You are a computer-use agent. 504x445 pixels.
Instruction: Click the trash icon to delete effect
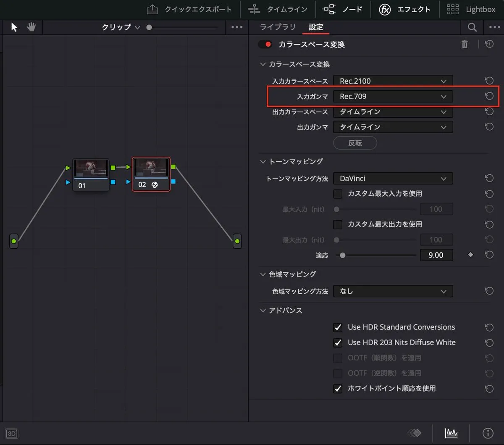click(465, 44)
